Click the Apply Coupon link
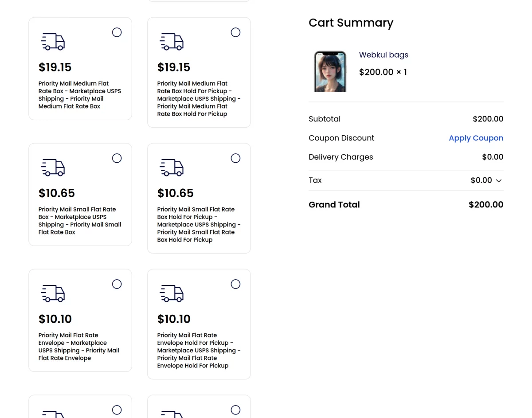 (476, 138)
